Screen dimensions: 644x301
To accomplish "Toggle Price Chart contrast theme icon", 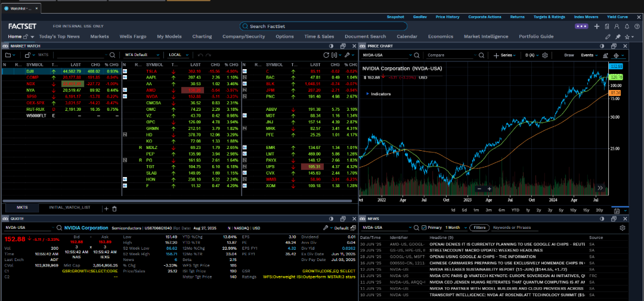I will 602,46.
